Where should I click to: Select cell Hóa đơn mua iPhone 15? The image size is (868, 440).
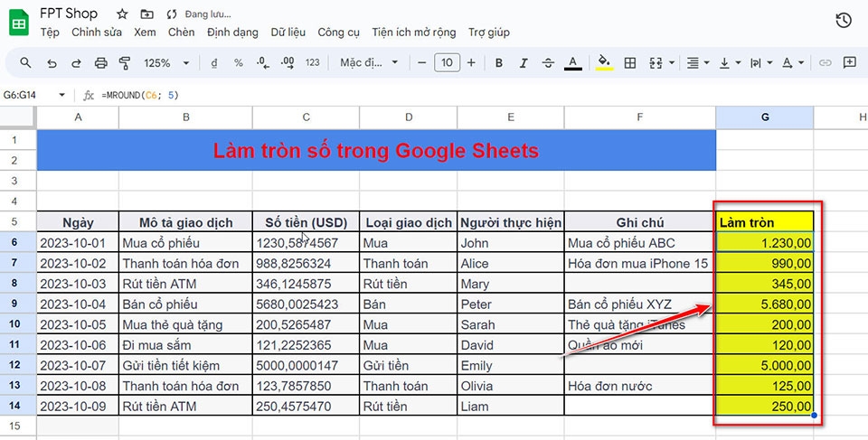coord(640,263)
